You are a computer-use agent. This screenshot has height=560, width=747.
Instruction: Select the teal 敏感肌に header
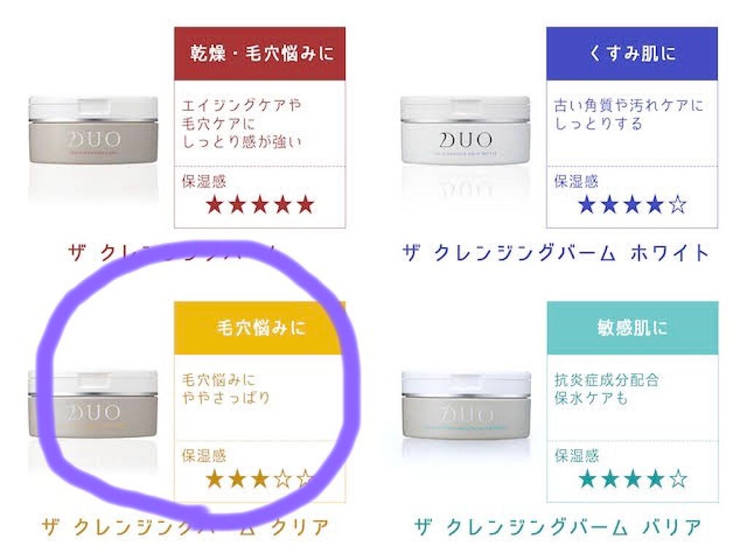click(632, 327)
